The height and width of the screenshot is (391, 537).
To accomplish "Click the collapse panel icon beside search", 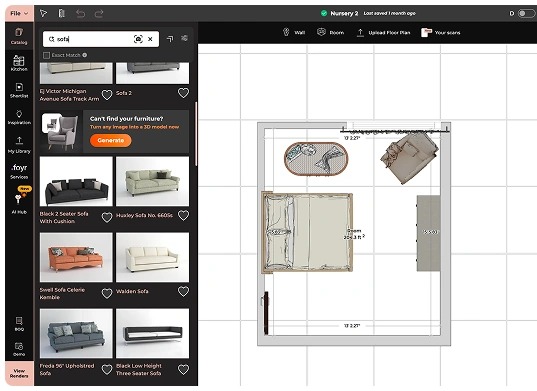I will click(170, 39).
